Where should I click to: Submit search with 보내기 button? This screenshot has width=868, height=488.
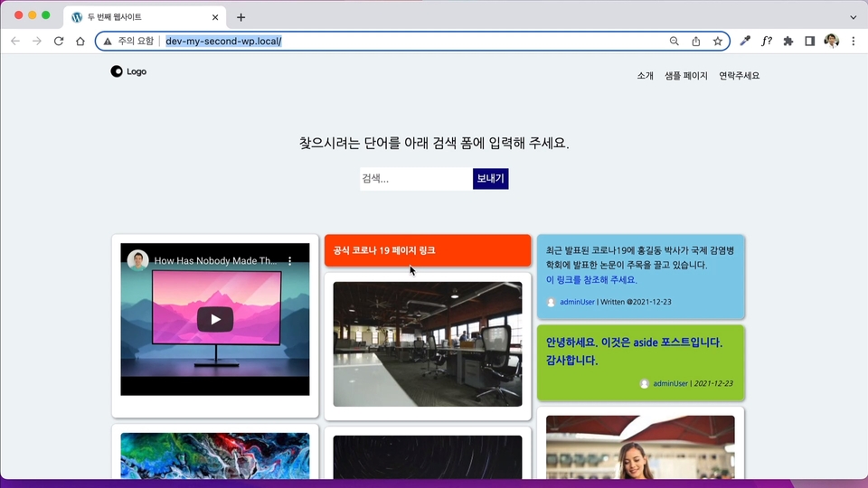[490, 179]
